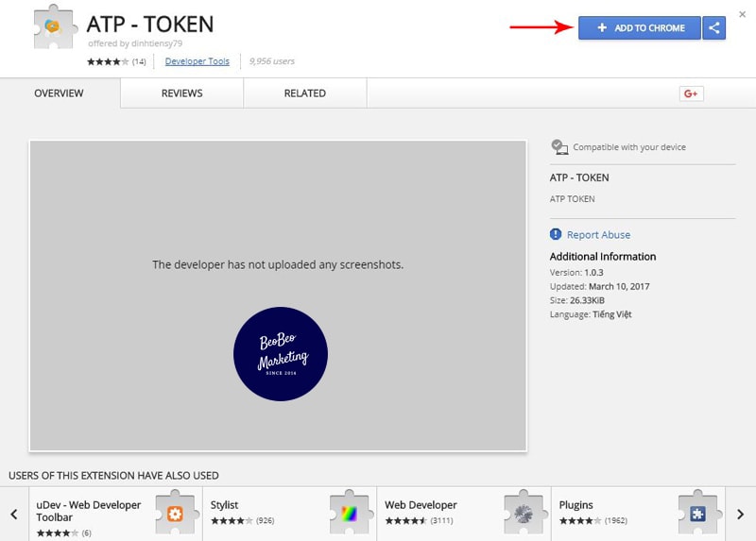Click the Report Abuse link

[x=598, y=234]
